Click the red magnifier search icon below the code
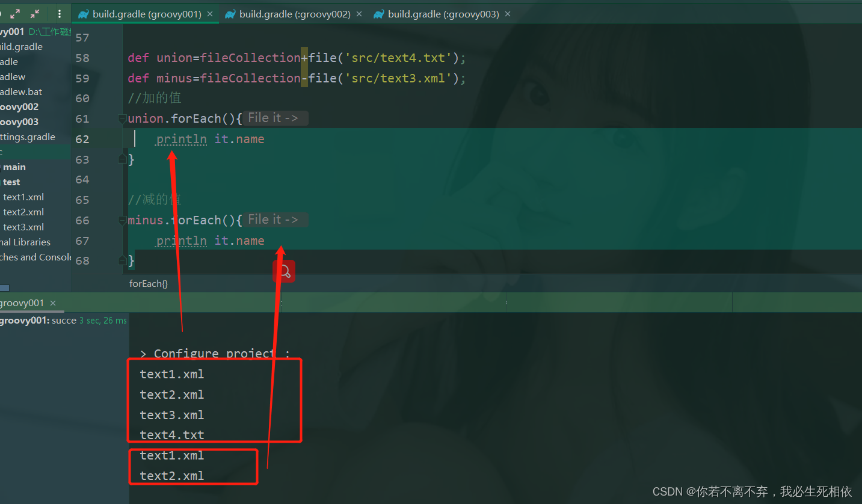This screenshot has height=504, width=862. [284, 271]
